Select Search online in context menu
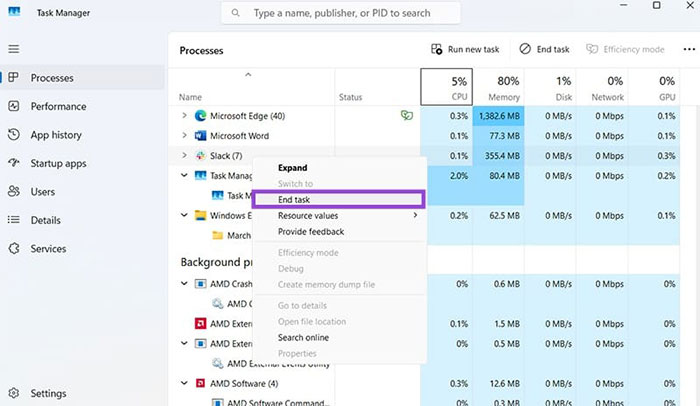Image resolution: width=700 pixels, height=406 pixels. [303, 337]
